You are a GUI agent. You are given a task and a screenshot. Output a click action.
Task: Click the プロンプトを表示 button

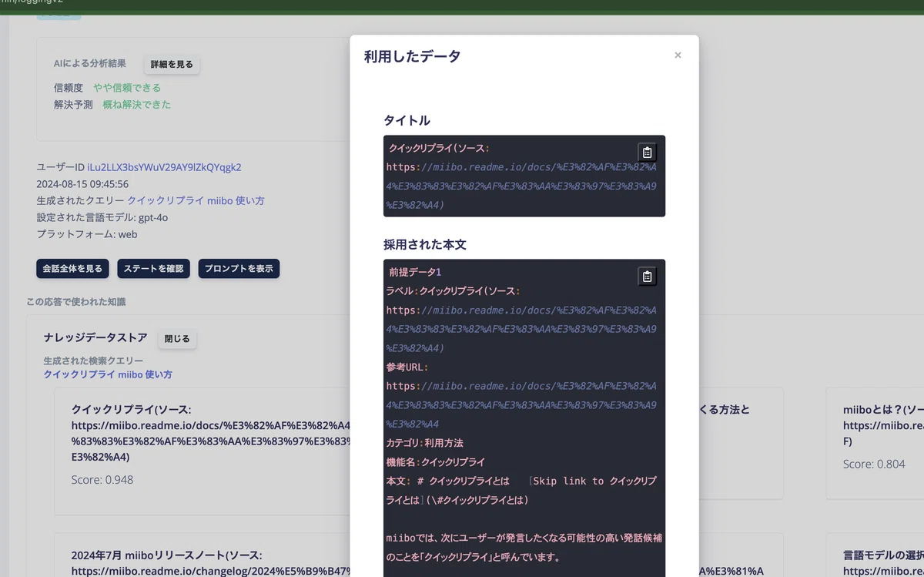click(x=239, y=269)
